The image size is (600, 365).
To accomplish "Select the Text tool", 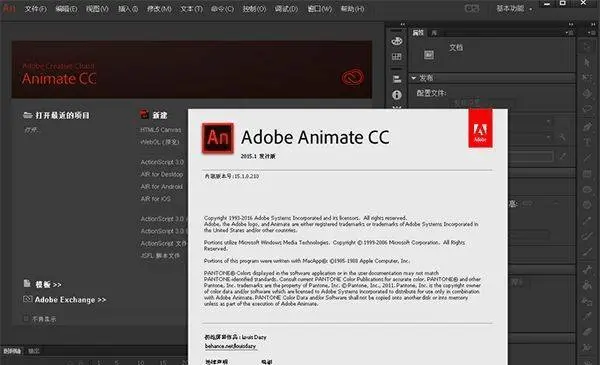I will pyautogui.click(x=587, y=142).
